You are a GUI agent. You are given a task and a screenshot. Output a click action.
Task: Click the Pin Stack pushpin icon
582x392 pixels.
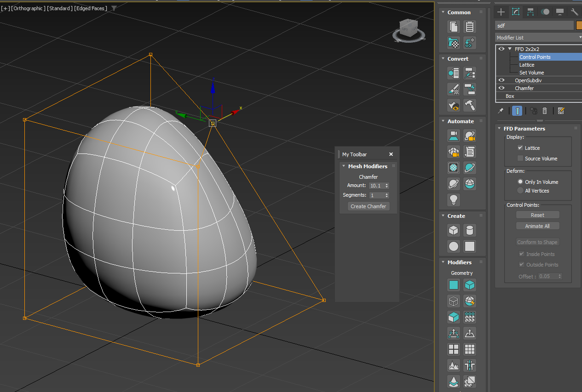[501, 111]
